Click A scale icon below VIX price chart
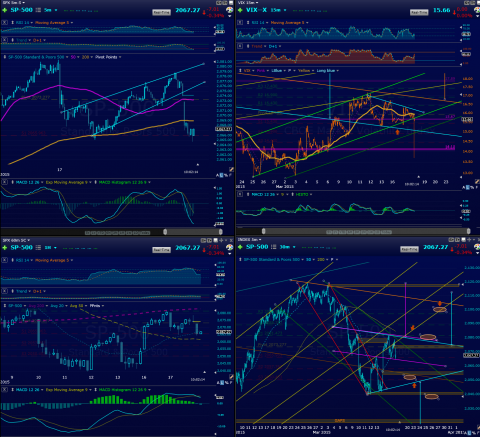The image size is (480, 437). 464,188
